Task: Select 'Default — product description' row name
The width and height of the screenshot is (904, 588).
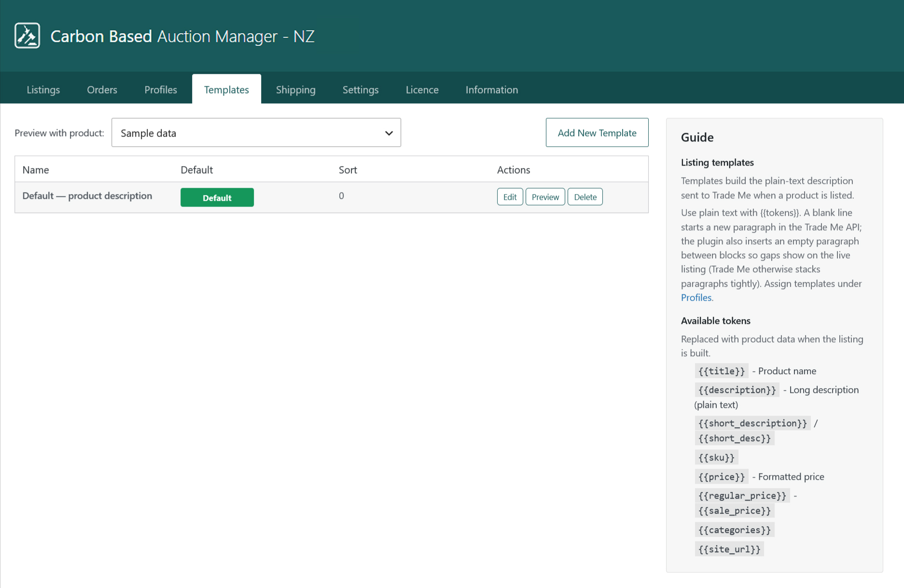Action: (x=87, y=196)
